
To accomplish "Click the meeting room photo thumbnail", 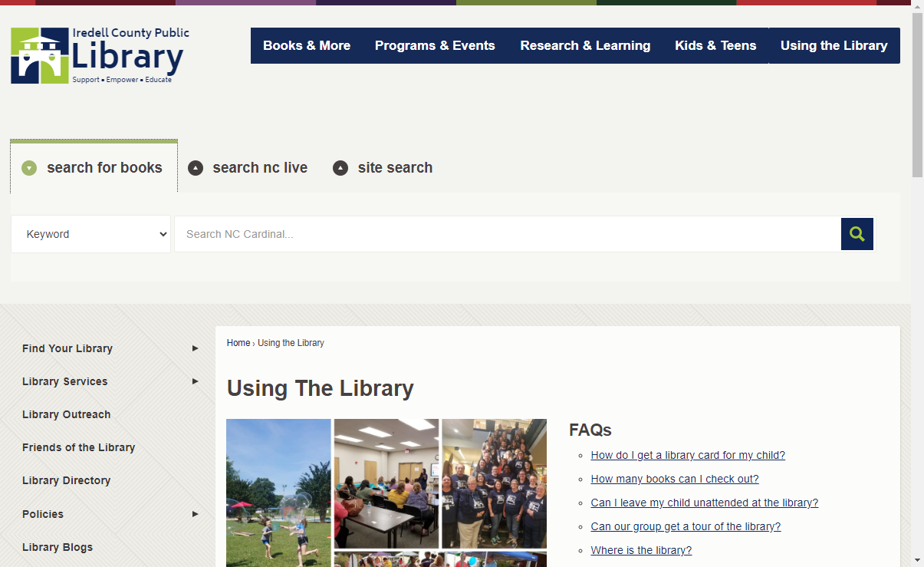I will (x=386, y=483).
